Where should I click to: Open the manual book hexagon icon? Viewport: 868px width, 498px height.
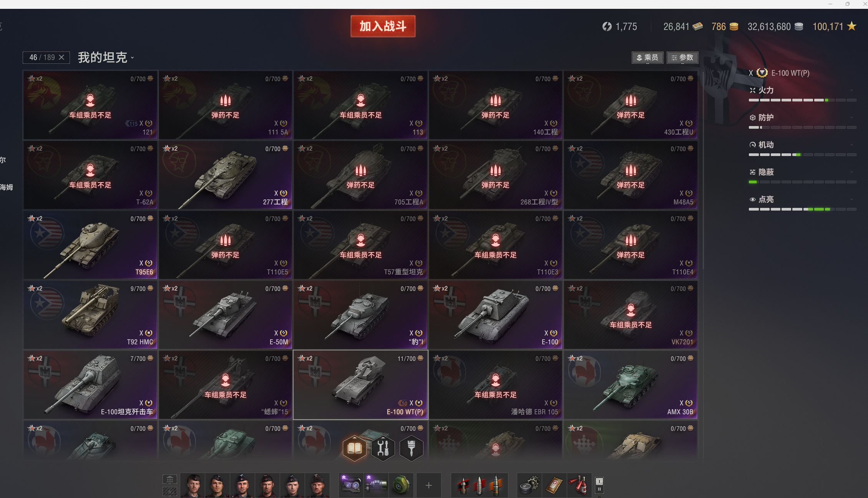[x=354, y=448]
